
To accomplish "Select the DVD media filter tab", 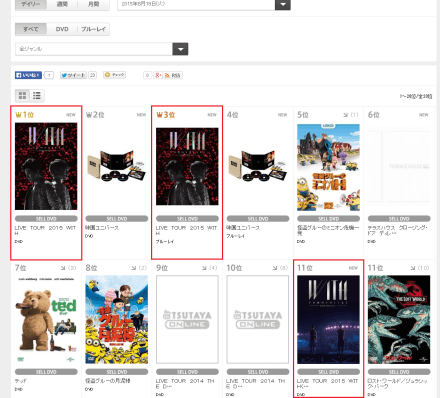I will click(62, 29).
